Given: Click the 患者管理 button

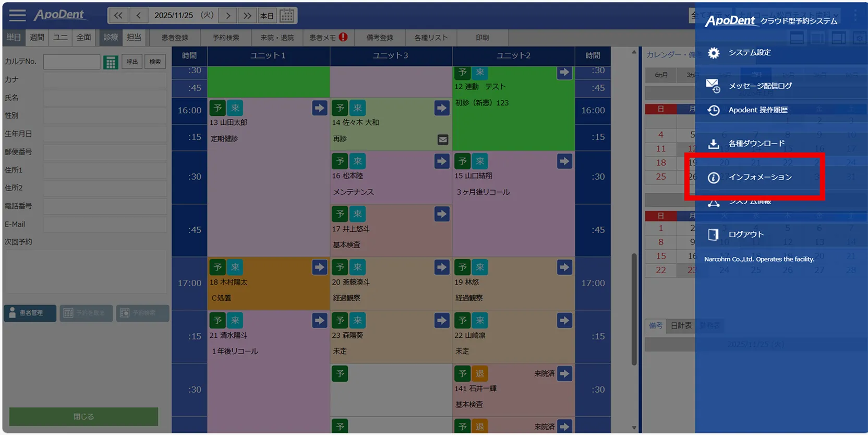Looking at the screenshot, I should (x=30, y=313).
